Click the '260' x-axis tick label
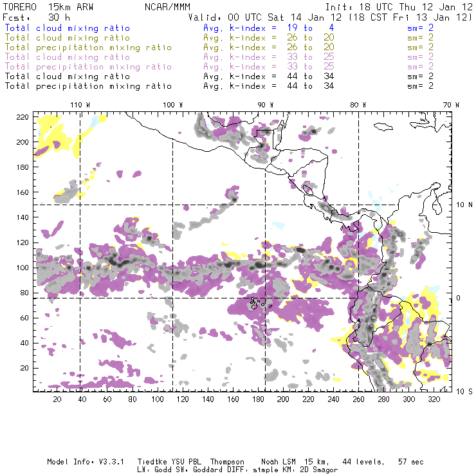The height and width of the screenshot is (476, 476). (x=358, y=399)
